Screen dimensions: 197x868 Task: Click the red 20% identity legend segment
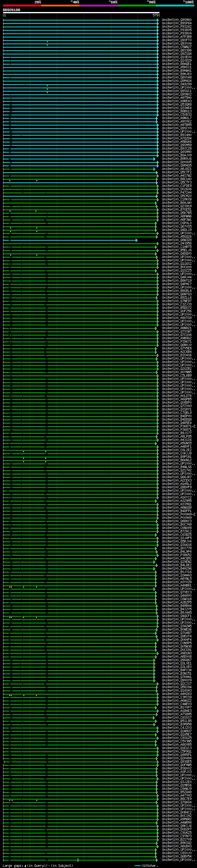(22, 6)
